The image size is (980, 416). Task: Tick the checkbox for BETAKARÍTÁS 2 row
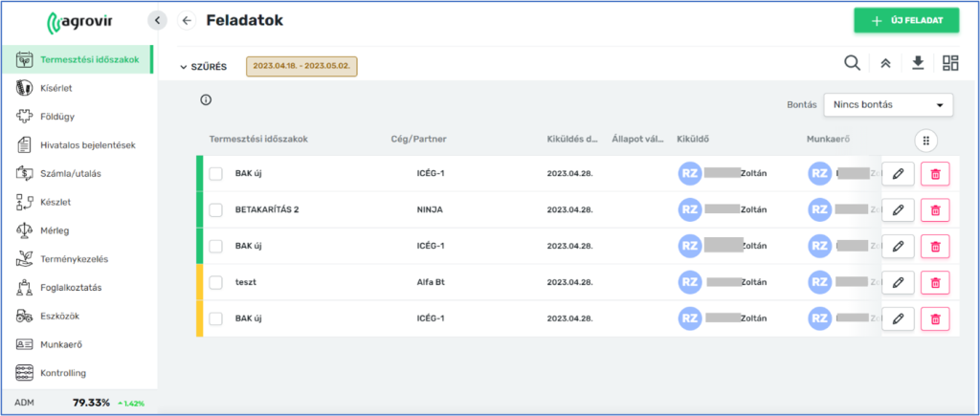click(x=215, y=210)
